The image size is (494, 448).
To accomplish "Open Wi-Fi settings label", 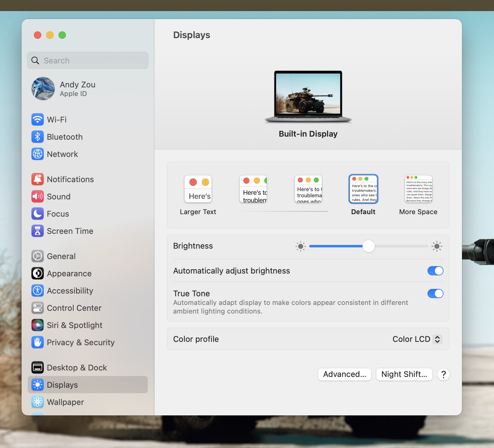I will [57, 119].
